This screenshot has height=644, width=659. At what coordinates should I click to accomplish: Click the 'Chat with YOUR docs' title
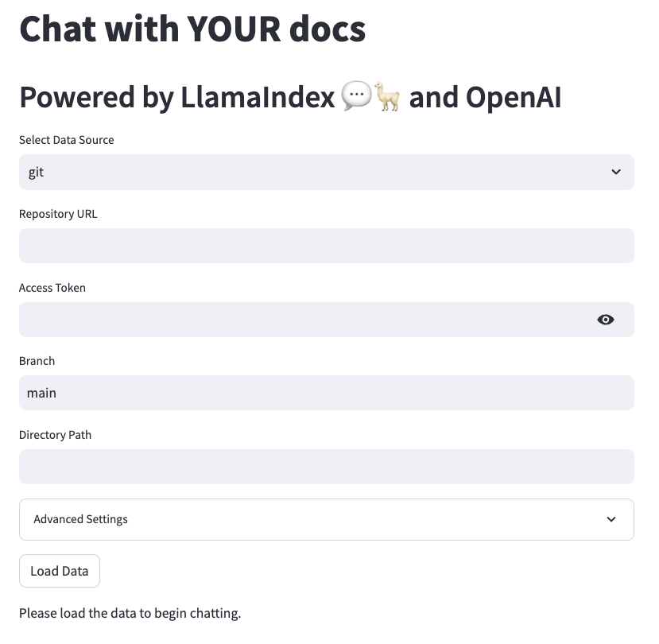(x=192, y=29)
